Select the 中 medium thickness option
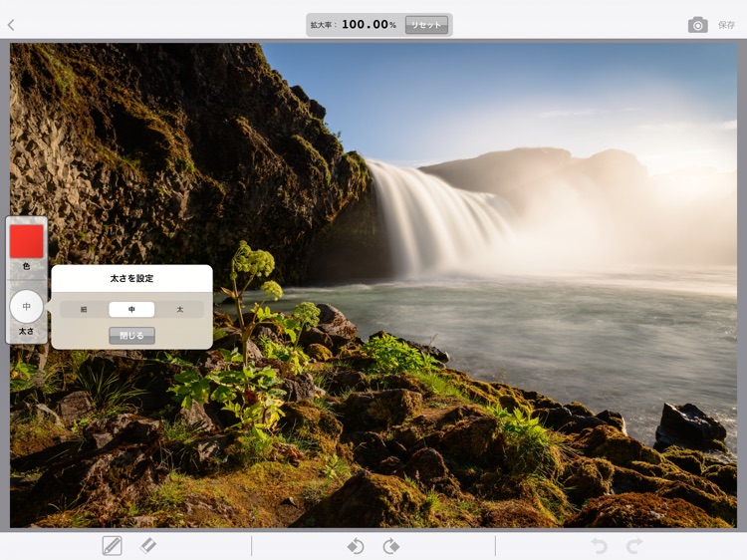This screenshot has width=747, height=560. tap(131, 309)
